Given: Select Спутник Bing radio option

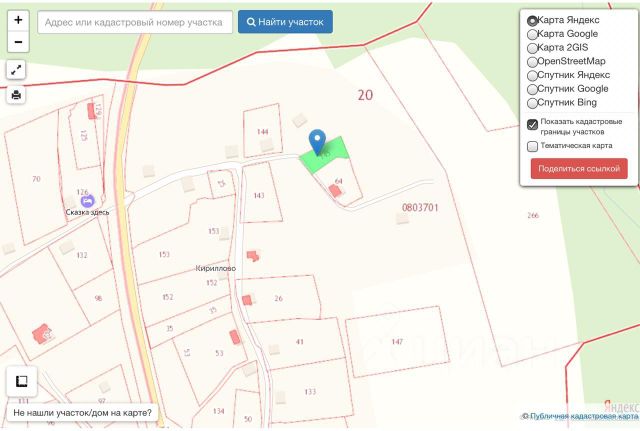Looking at the screenshot, I should click(x=532, y=103).
